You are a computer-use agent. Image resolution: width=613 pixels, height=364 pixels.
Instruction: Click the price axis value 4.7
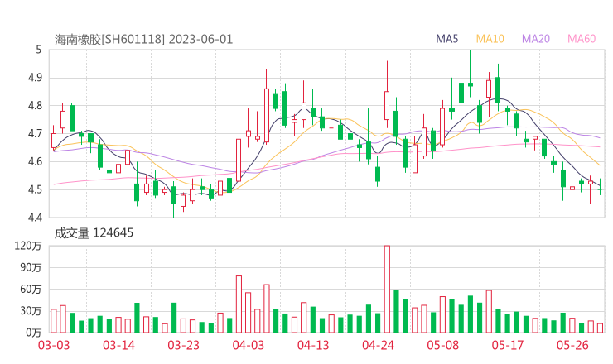tap(35, 133)
